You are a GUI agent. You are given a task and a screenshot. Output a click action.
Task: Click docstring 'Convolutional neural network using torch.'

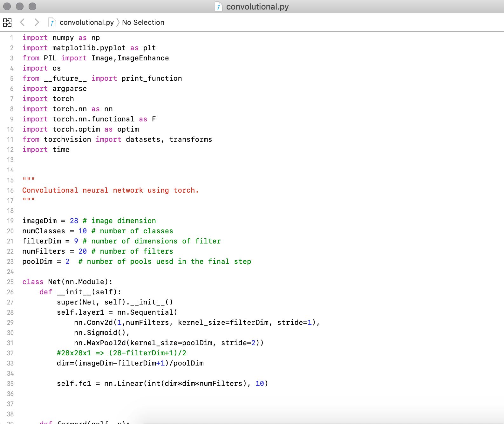pyautogui.click(x=110, y=190)
